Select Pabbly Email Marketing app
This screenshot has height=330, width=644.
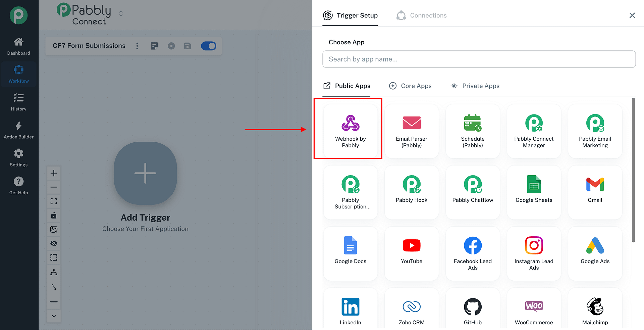point(595,131)
